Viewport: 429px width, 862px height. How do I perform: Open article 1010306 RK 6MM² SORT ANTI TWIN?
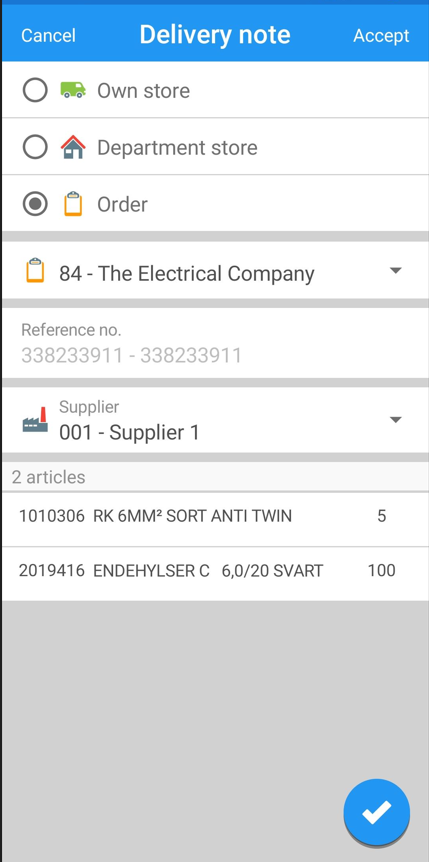(215, 518)
